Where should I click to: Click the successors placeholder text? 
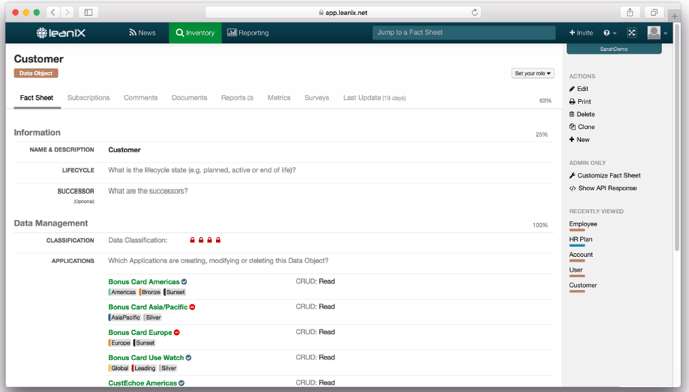[148, 191]
